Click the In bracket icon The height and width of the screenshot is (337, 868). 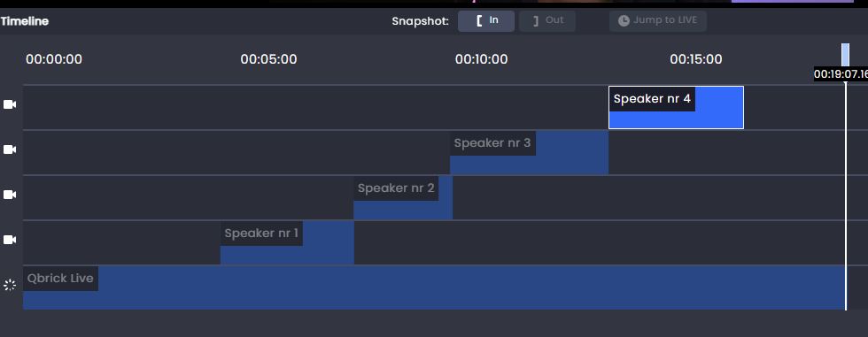click(x=479, y=21)
